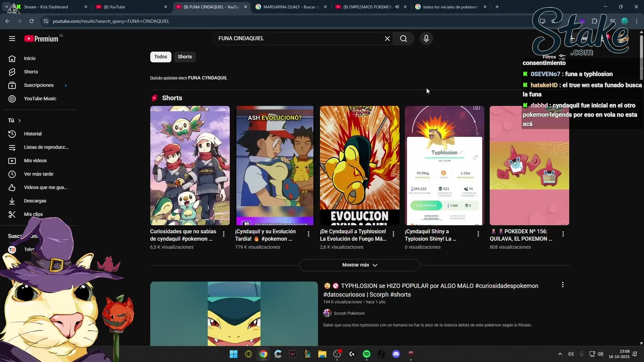This screenshot has height=362, width=644.
Task: Open POKEDEX Nº 156 QUILAVA short title
Action: [x=521, y=235]
